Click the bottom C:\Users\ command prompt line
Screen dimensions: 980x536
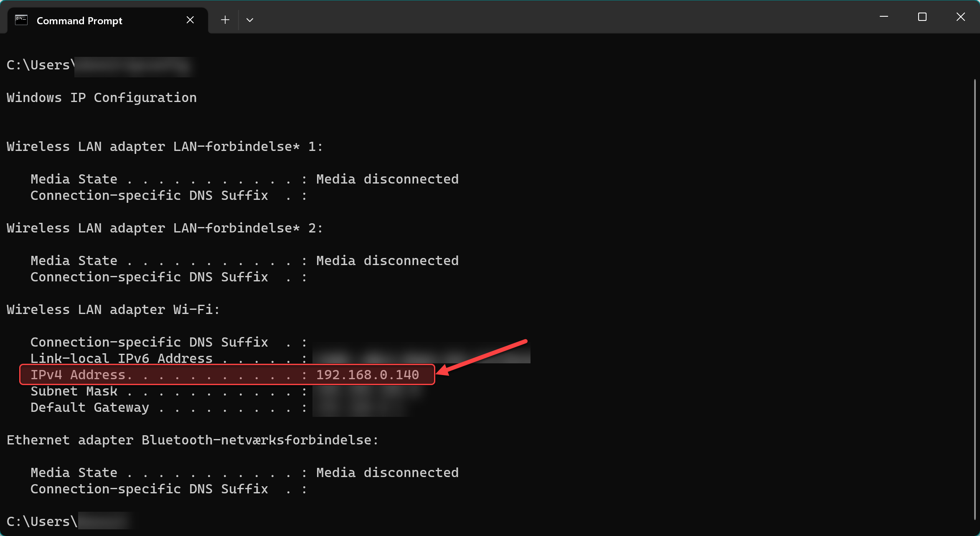click(70, 521)
